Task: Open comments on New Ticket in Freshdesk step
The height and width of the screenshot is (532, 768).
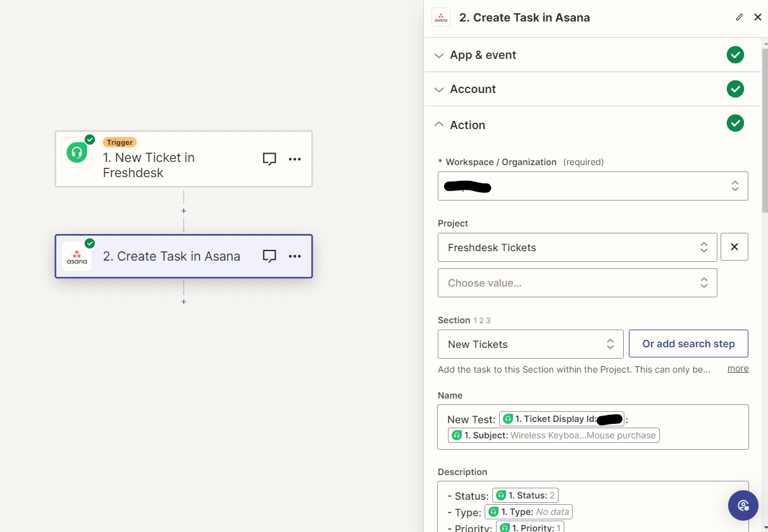Action: point(269,159)
